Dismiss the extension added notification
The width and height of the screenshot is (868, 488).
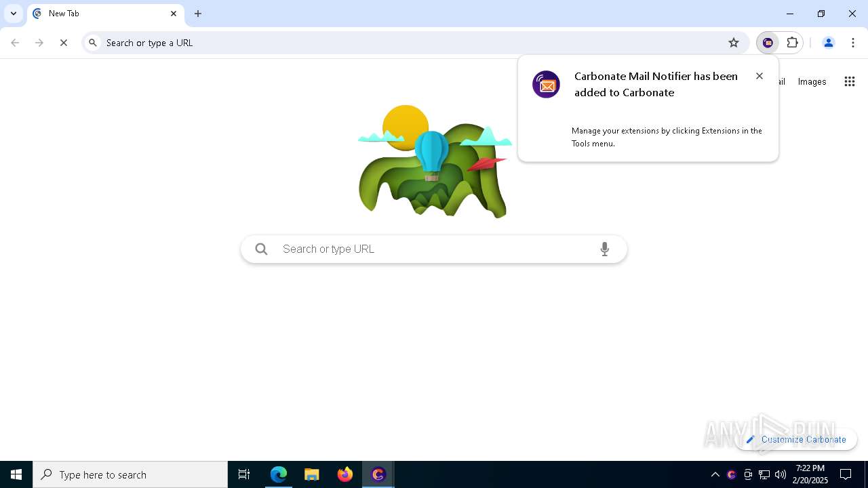coord(759,76)
